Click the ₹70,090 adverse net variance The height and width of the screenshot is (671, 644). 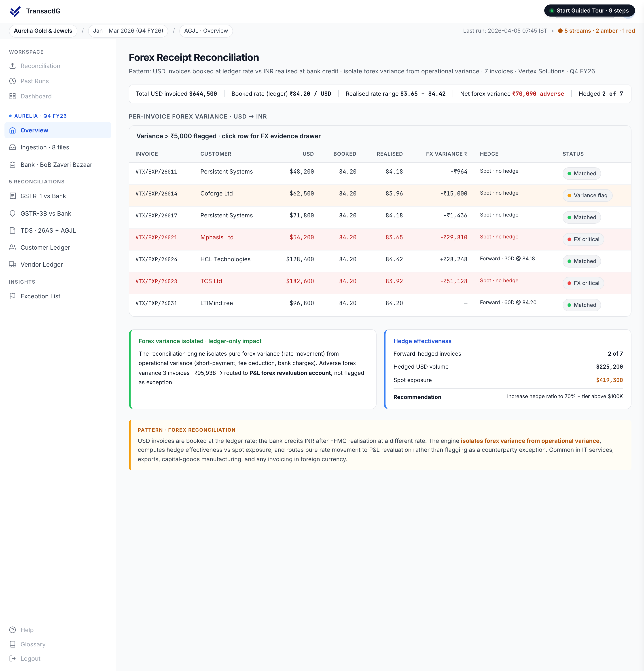538,94
